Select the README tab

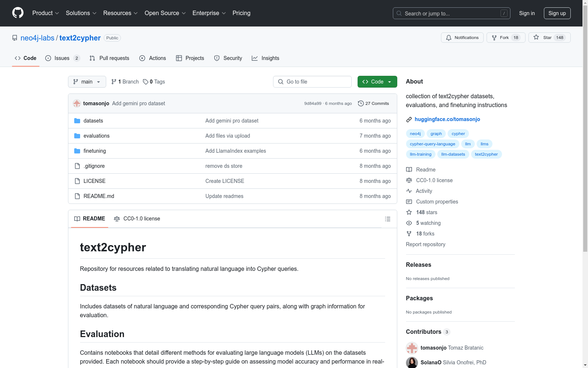[90, 219]
